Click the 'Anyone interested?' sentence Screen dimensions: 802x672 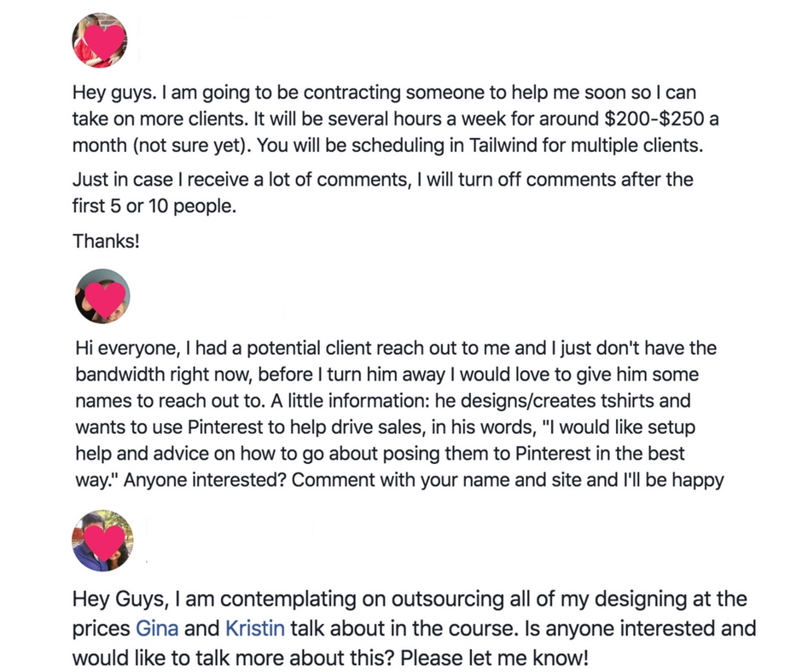coord(205,481)
